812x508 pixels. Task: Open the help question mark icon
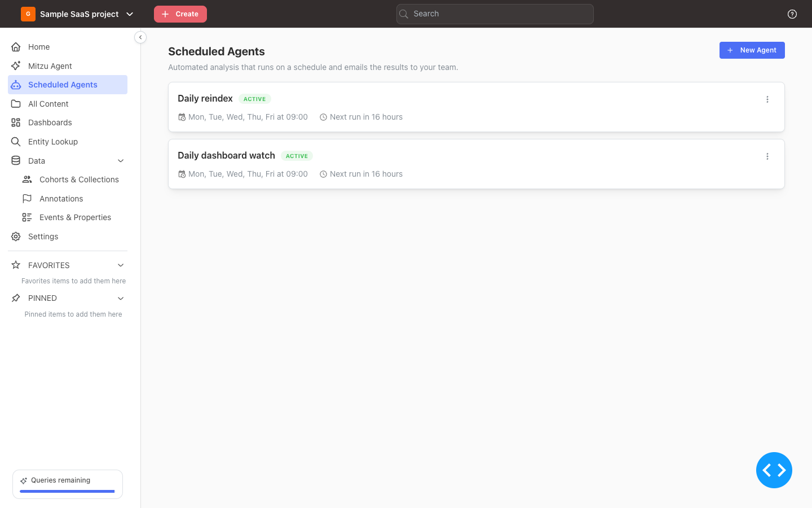click(792, 14)
